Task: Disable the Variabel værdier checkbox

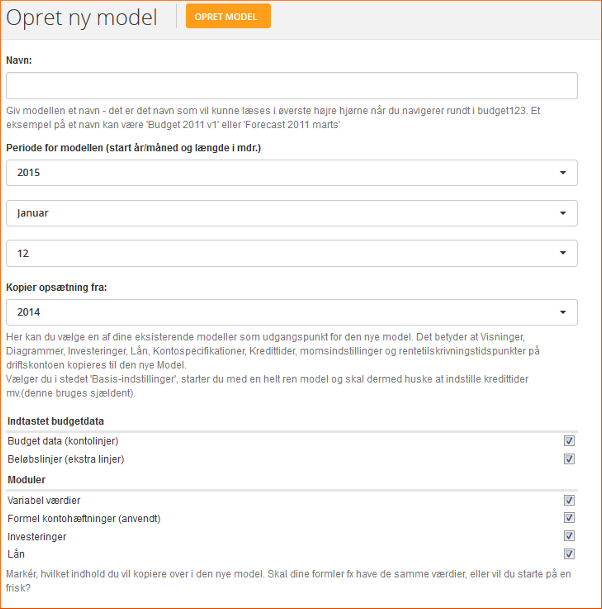Action: click(x=569, y=500)
